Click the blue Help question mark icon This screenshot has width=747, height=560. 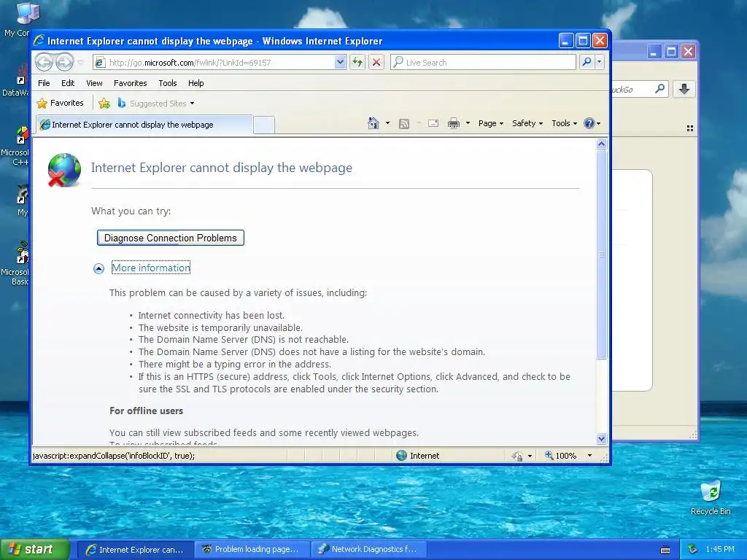[589, 123]
